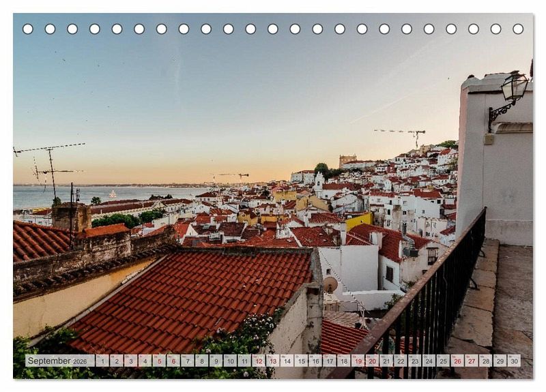This screenshot has width=546, height=392.
Task: Pick the red date 12
Action: tap(259, 361)
